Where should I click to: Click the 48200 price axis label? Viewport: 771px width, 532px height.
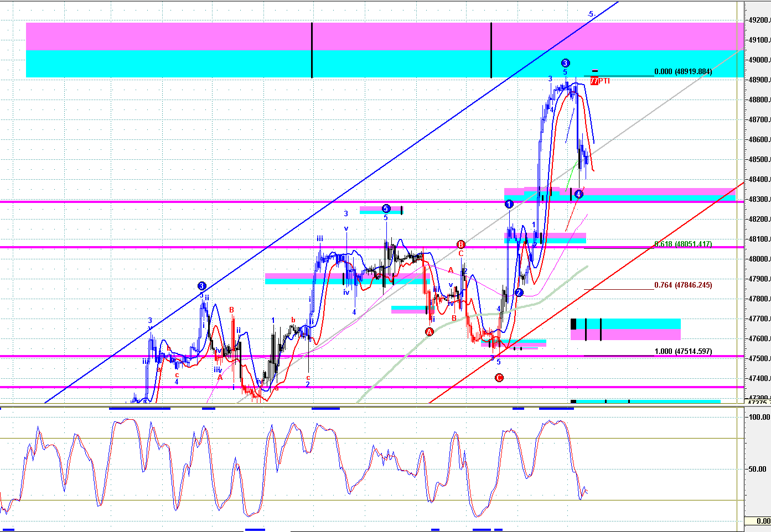click(x=759, y=220)
